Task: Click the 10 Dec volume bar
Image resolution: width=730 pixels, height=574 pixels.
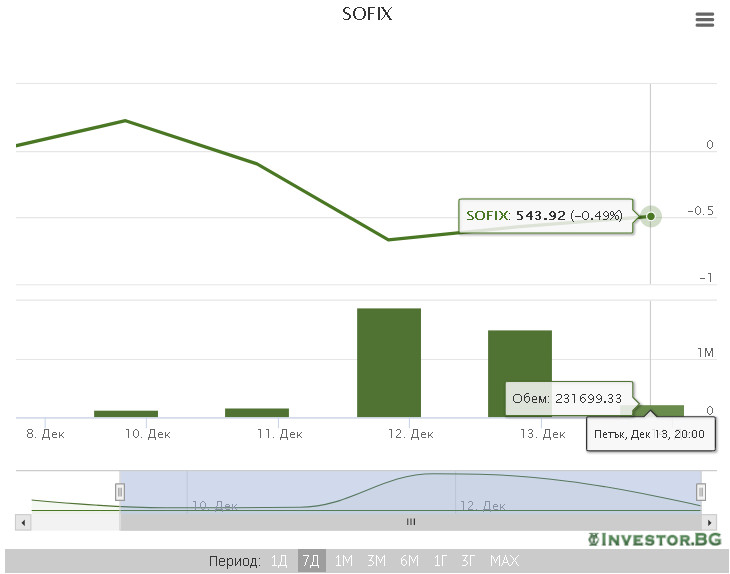Action: (x=126, y=413)
